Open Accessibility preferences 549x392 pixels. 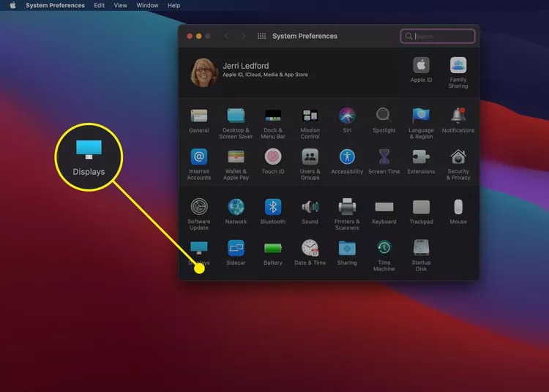pos(347,162)
